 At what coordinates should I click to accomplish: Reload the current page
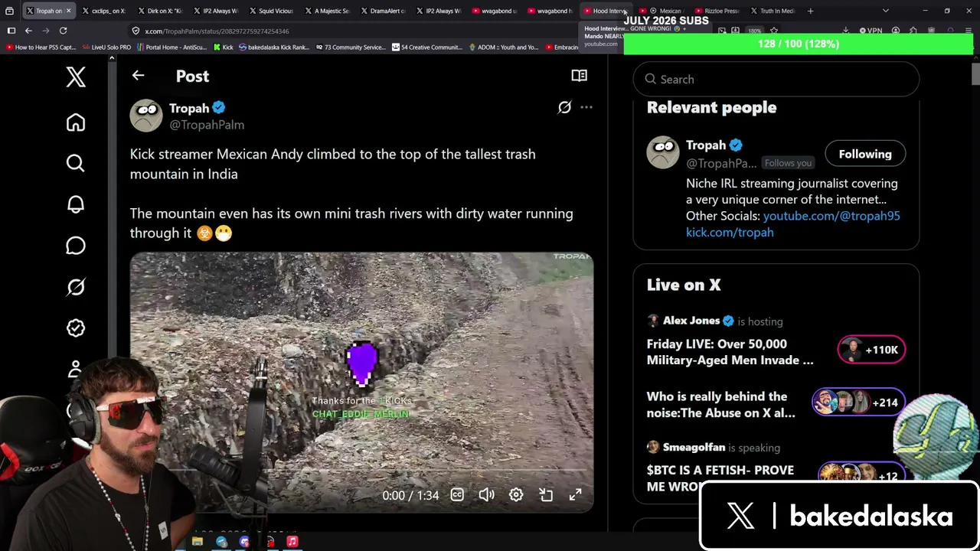tap(64, 31)
